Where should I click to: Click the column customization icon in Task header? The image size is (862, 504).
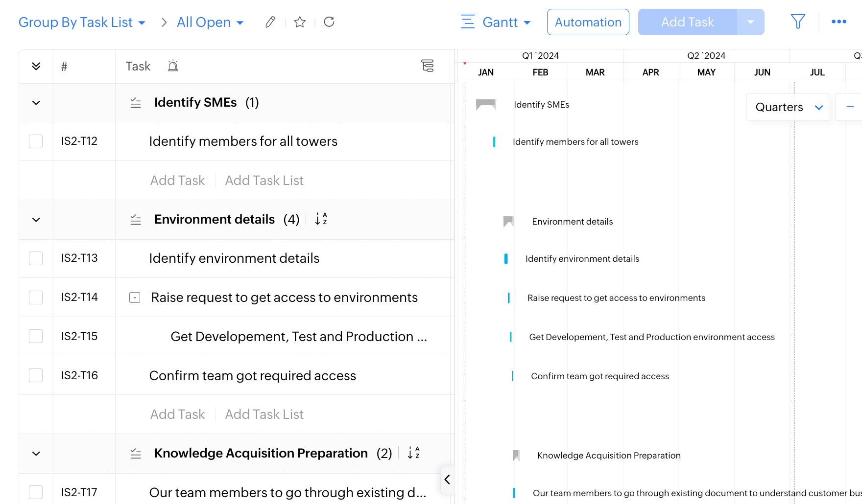427,66
